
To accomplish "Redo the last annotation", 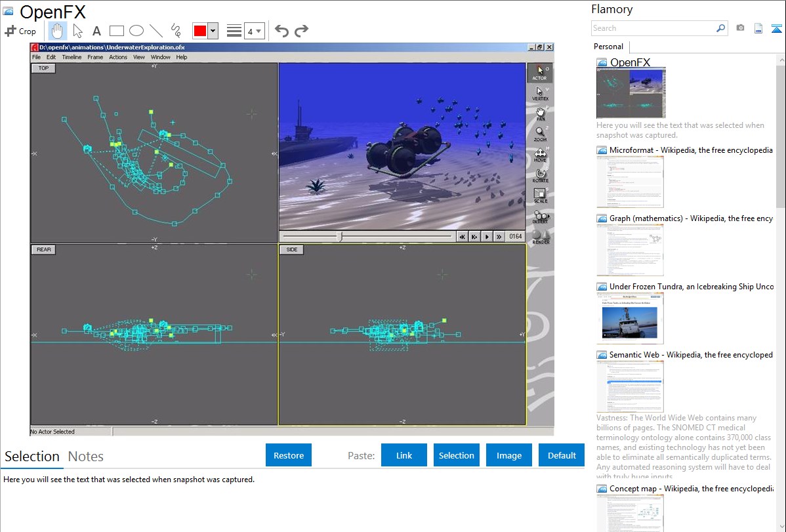I will (301, 31).
